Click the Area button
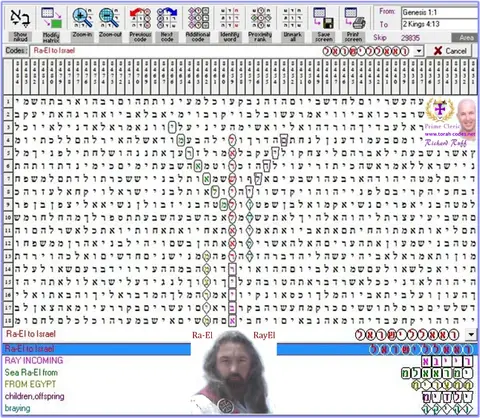The image size is (480, 418). coord(466,38)
